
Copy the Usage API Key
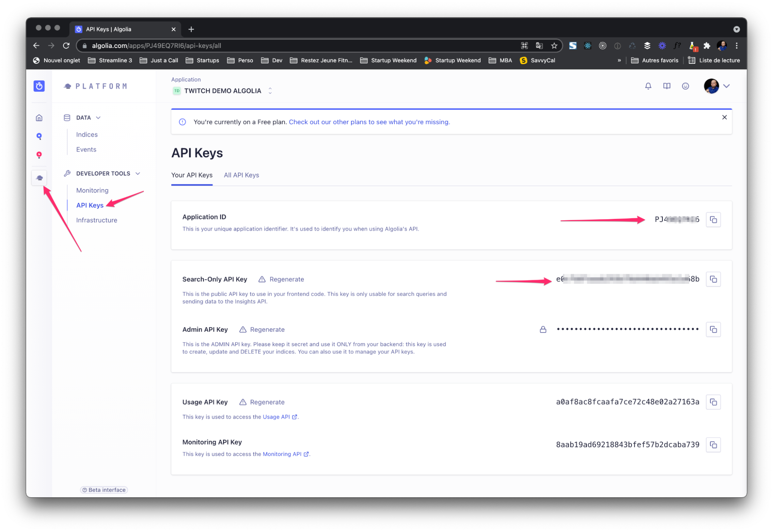click(x=713, y=402)
